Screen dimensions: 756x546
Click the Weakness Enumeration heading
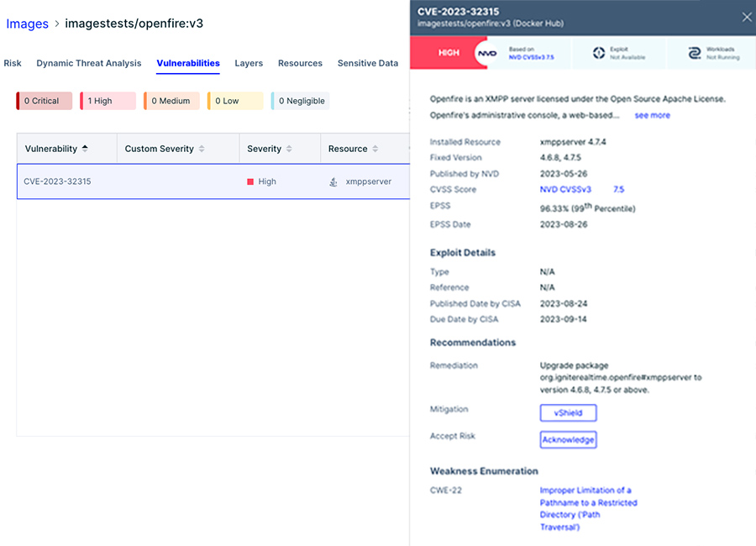tap(484, 471)
